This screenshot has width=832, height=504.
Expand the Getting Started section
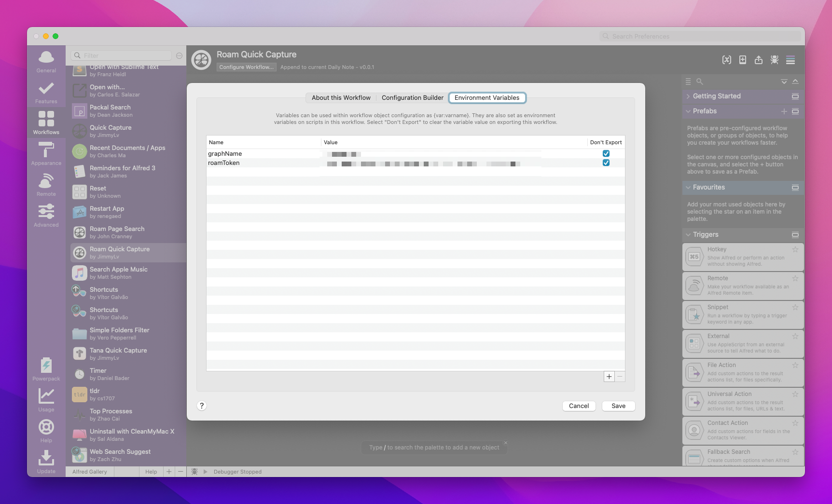(x=688, y=96)
